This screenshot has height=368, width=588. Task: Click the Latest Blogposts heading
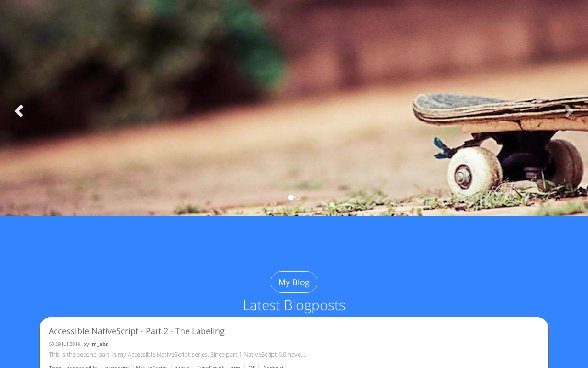(x=294, y=305)
